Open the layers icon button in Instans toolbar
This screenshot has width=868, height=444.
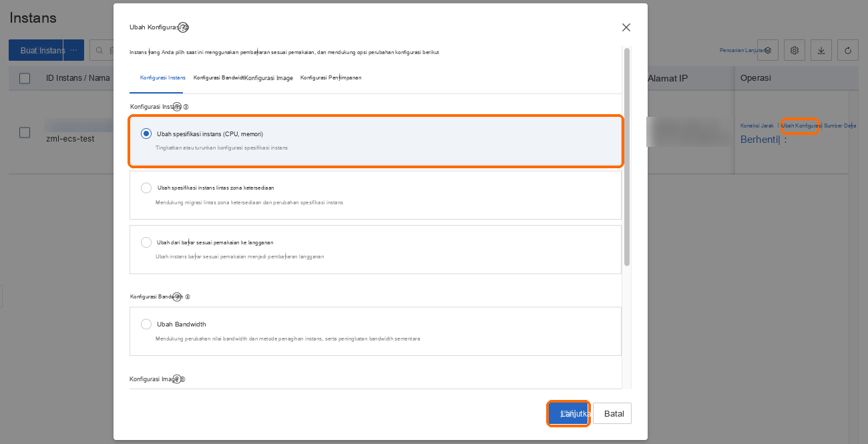768,50
